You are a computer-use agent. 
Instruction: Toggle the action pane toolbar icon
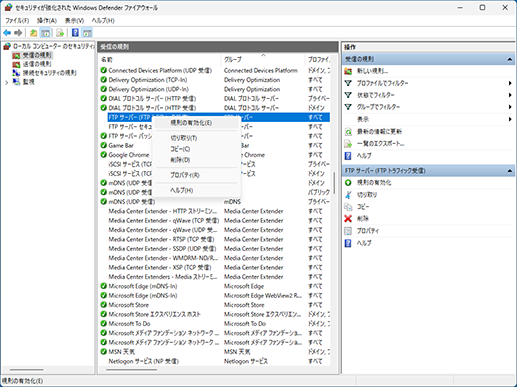pyautogui.click(x=87, y=33)
